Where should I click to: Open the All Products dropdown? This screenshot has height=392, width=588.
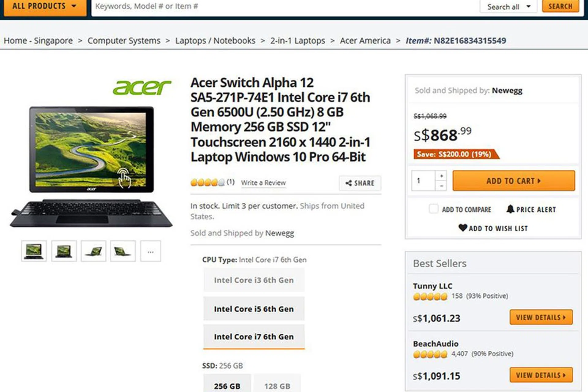click(45, 6)
